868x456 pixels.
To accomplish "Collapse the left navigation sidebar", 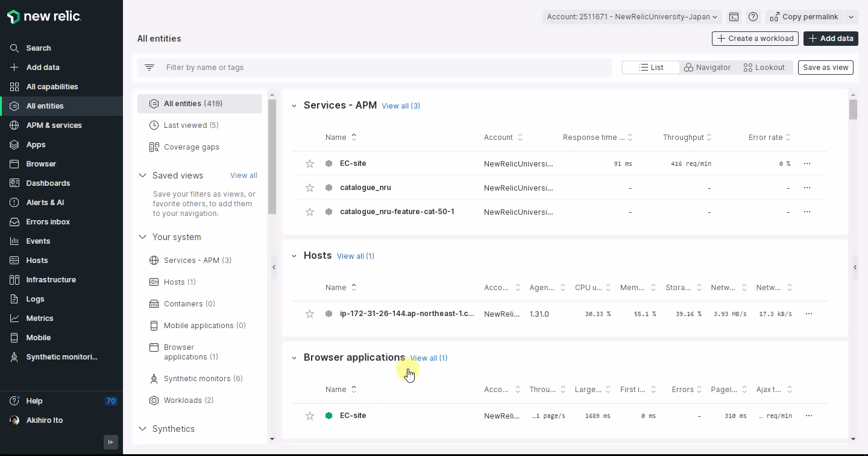I will tap(111, 442).
